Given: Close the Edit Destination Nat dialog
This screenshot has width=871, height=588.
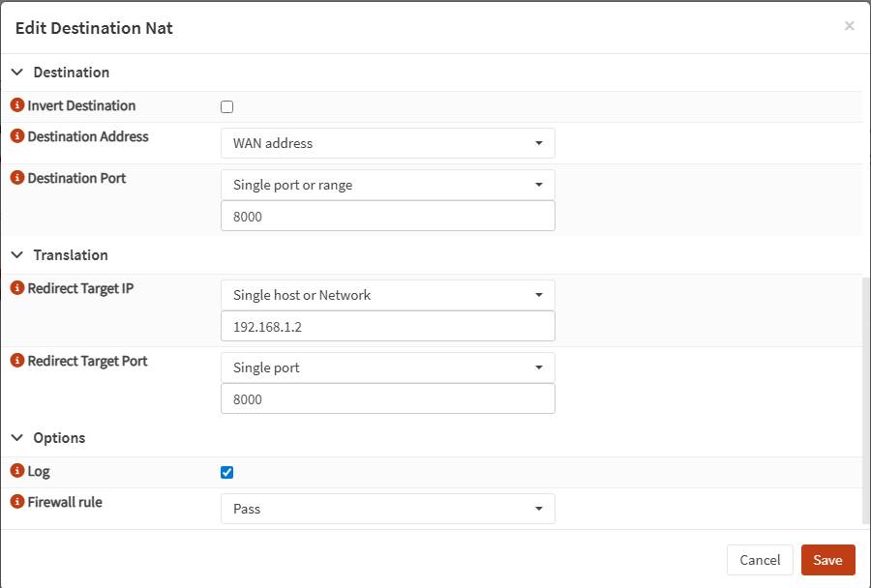Looking at the screenshot, I should point(849,26).
